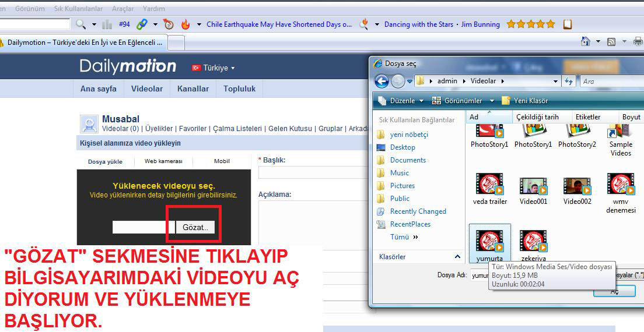Select the zekeriya video file
This screenshot has width=644, height=332.
click(533, 246)
